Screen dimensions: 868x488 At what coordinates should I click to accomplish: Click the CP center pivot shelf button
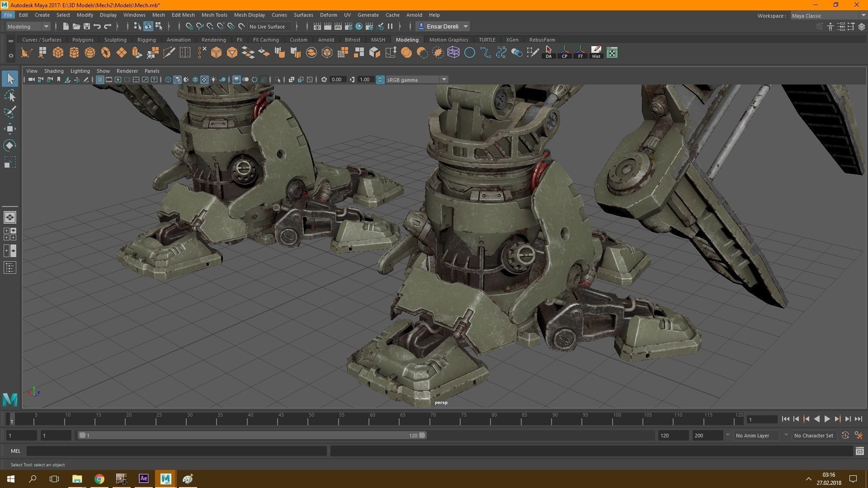[x=564, y=53]
